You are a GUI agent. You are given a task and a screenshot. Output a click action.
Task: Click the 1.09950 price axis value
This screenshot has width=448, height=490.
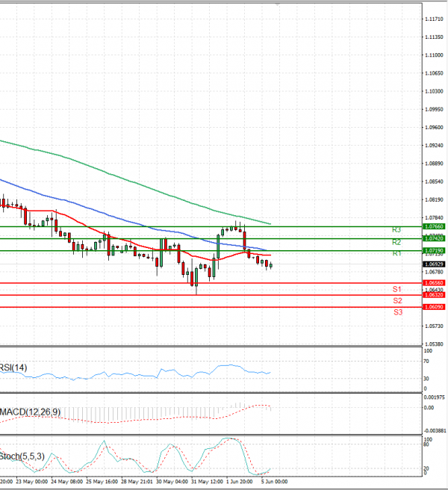tap(434, 110)
